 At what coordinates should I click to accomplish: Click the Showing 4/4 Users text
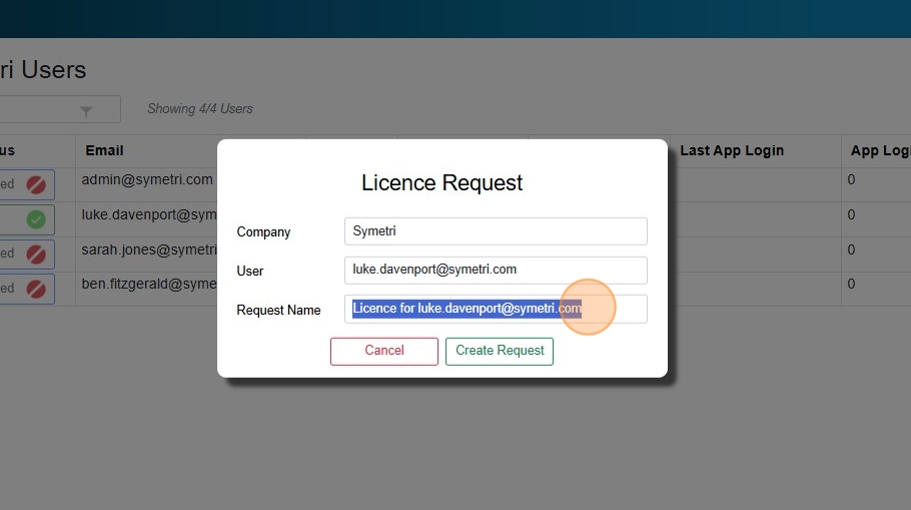[200, 109]
